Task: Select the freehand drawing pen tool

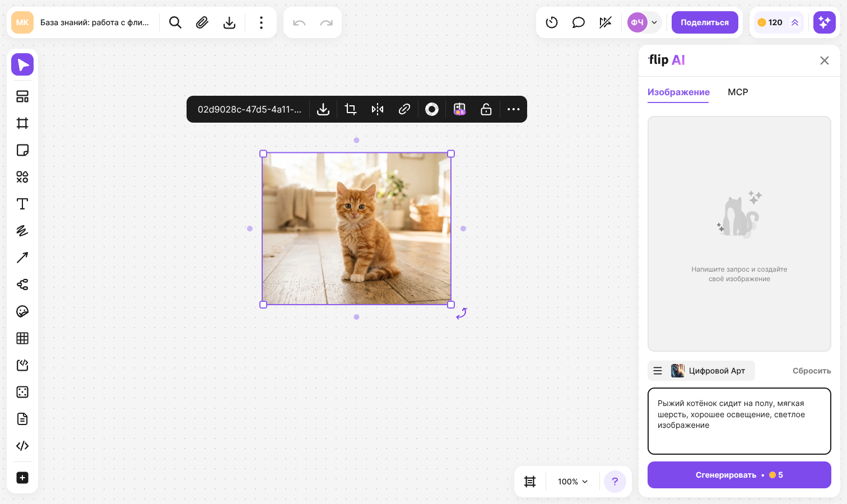Action: point(22,231)
